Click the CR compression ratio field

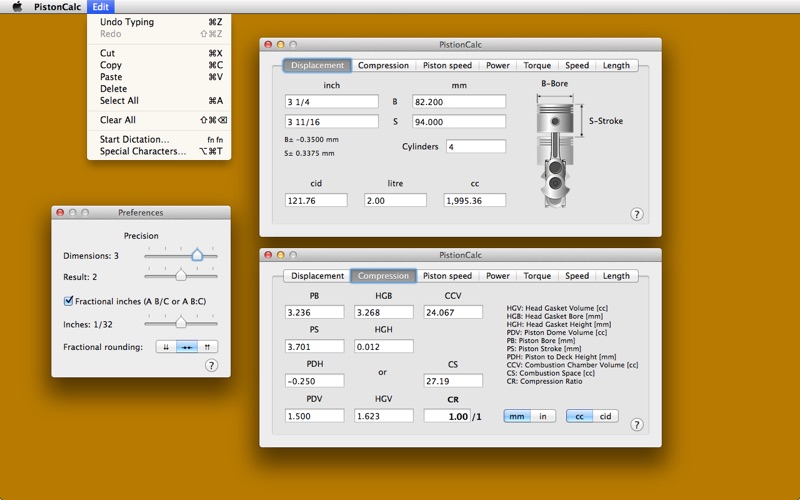point(447,416)
